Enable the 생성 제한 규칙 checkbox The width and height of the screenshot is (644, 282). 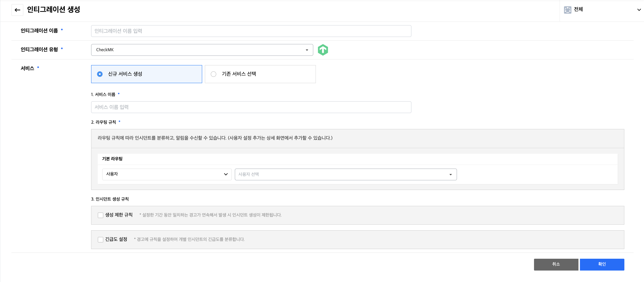(101, 215)
